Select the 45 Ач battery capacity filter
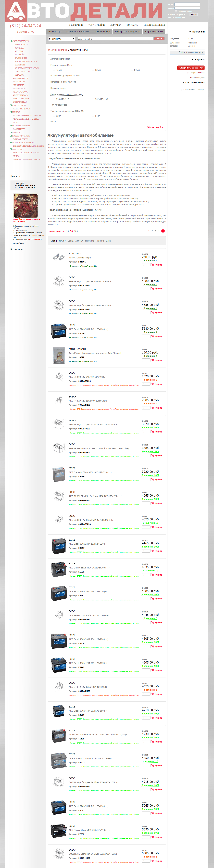214x868 pixels. point(54,70)
